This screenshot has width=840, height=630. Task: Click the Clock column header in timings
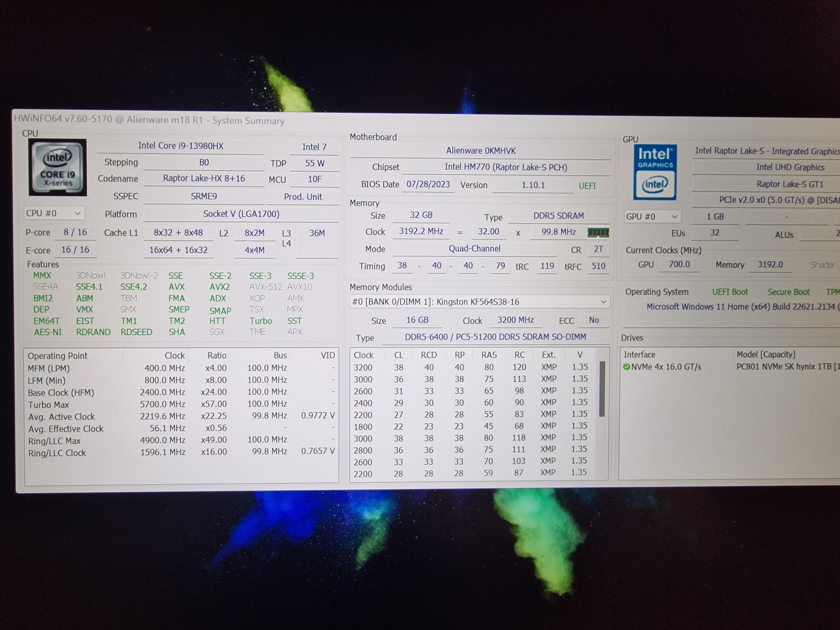click(364, 355)
